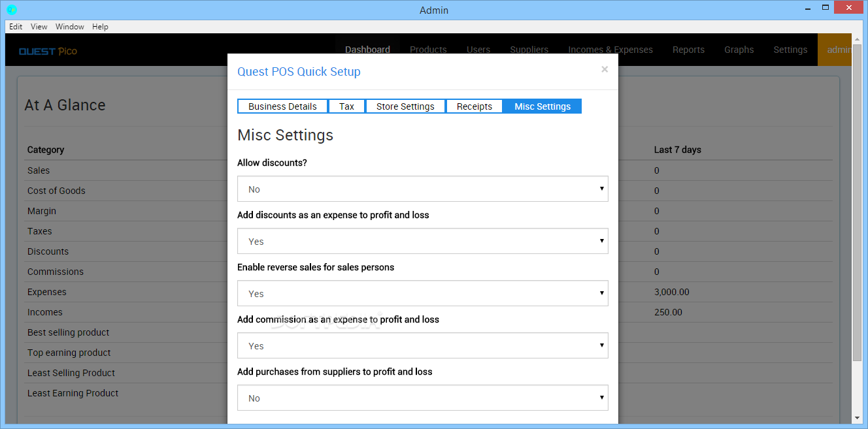
Task: Click the Expenses row label
Action: 47,292
